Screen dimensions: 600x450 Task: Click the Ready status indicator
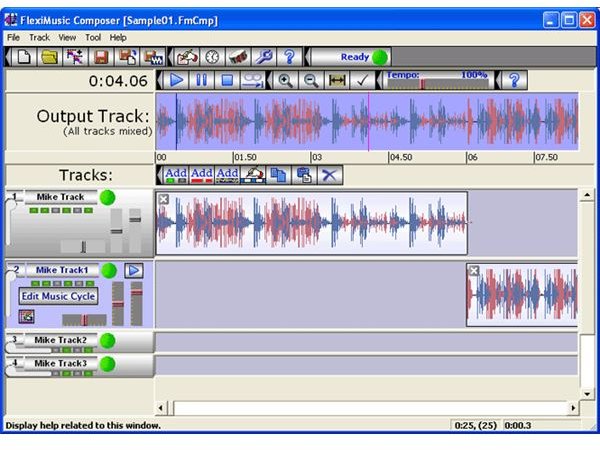tap(351, 57)
